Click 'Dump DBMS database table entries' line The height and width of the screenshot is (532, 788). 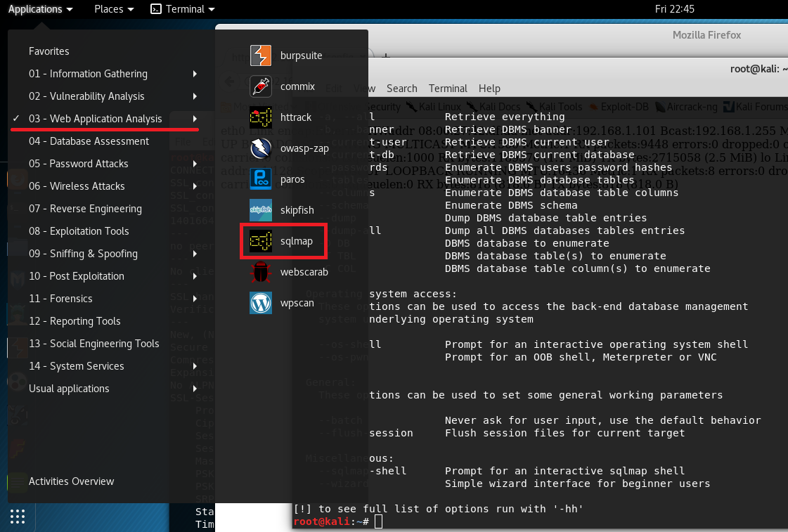(x=545, y=218)
